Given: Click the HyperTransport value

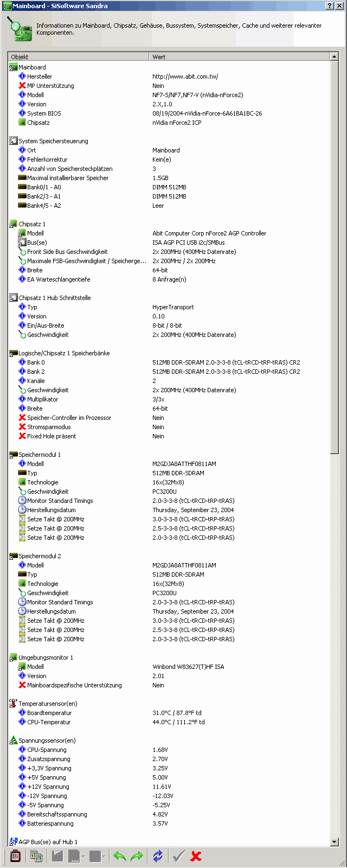Looking at the screenshot, I should (x=173, y=307).
